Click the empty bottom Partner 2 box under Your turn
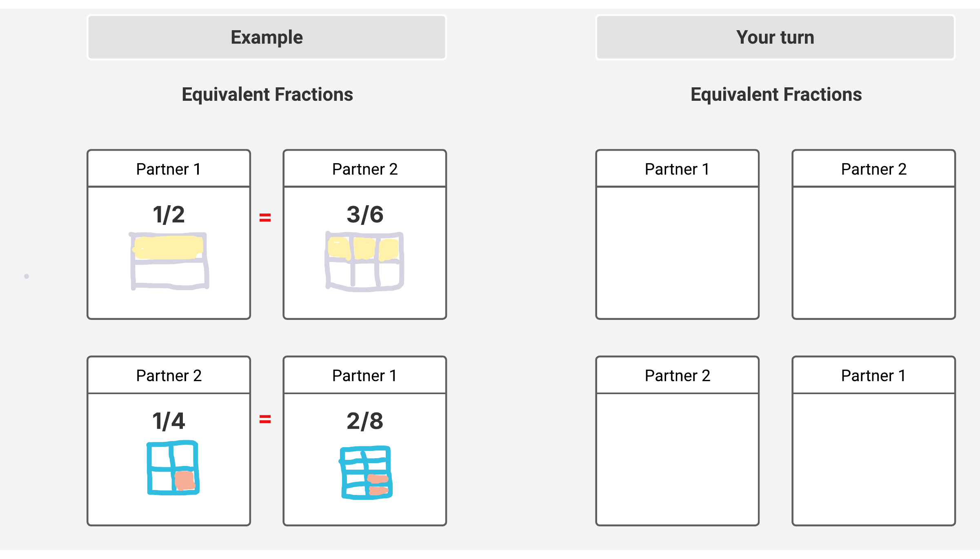 click(677, 459)
